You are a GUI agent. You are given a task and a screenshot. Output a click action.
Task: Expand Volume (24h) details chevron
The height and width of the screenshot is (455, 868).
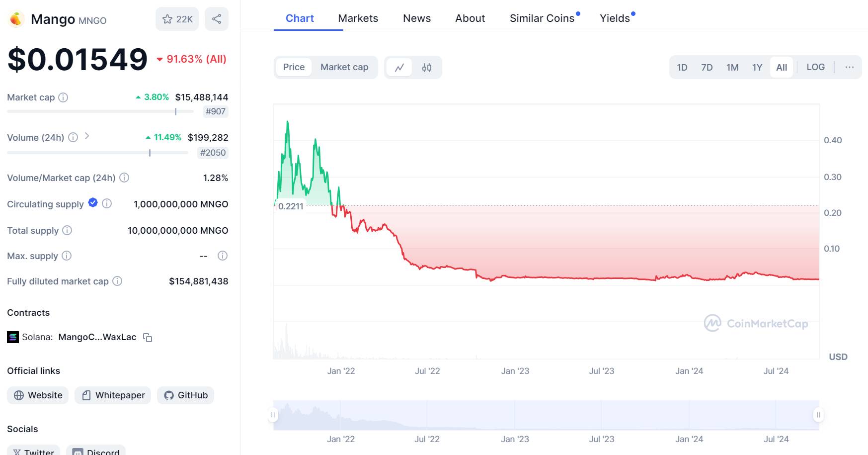(87, 136)
